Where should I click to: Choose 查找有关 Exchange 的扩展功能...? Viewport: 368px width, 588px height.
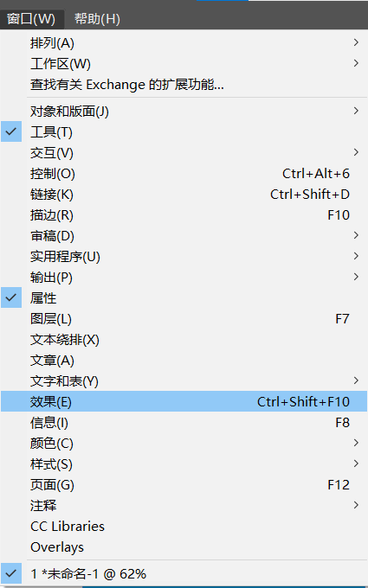tap(184, 85)
